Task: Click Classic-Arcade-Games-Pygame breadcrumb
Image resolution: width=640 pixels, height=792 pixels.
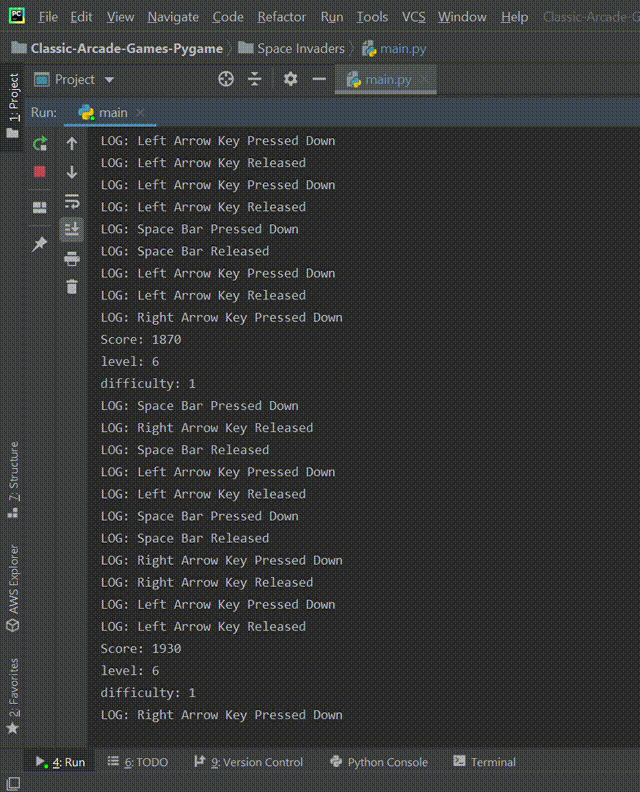Action: click(x=118, y=48)
